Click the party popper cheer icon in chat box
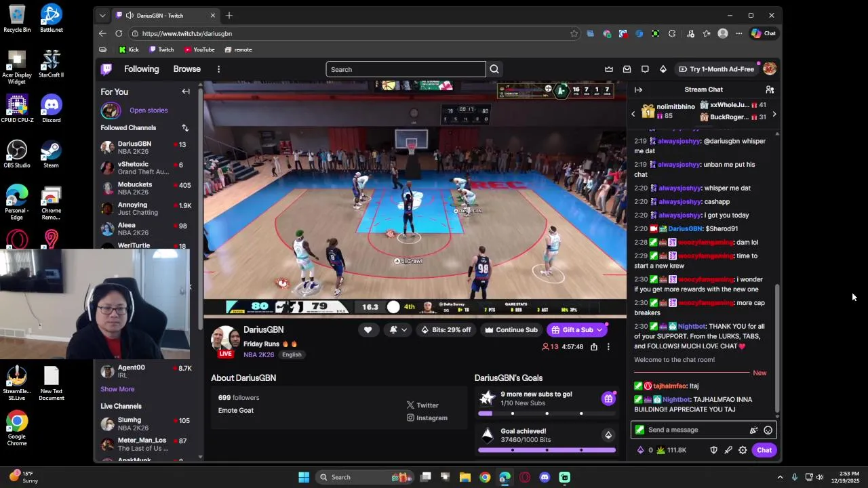 pos(753,430)
